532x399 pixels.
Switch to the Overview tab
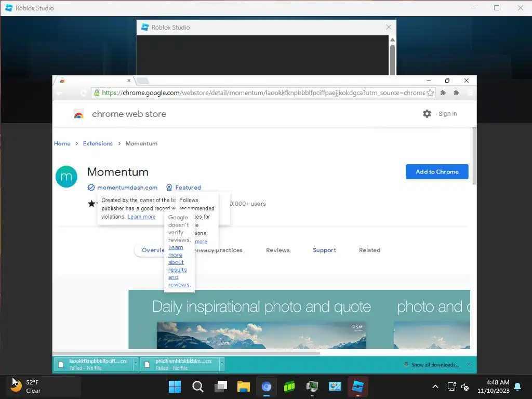[x=153, y=250]
